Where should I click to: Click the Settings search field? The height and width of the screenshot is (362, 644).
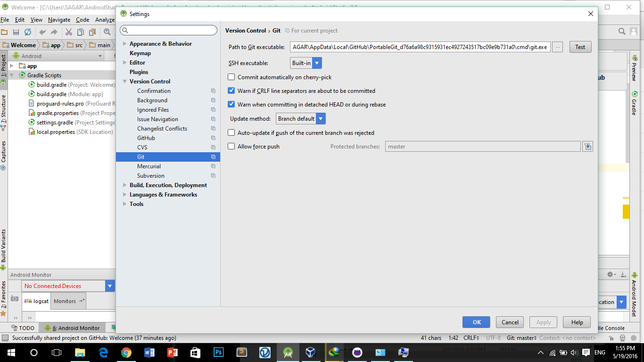[x=168, y=30]
